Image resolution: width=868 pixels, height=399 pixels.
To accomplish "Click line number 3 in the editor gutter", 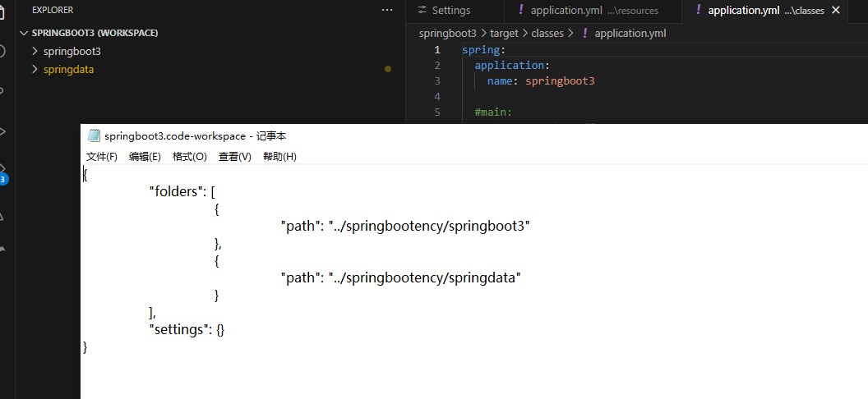I will point(437,81).
